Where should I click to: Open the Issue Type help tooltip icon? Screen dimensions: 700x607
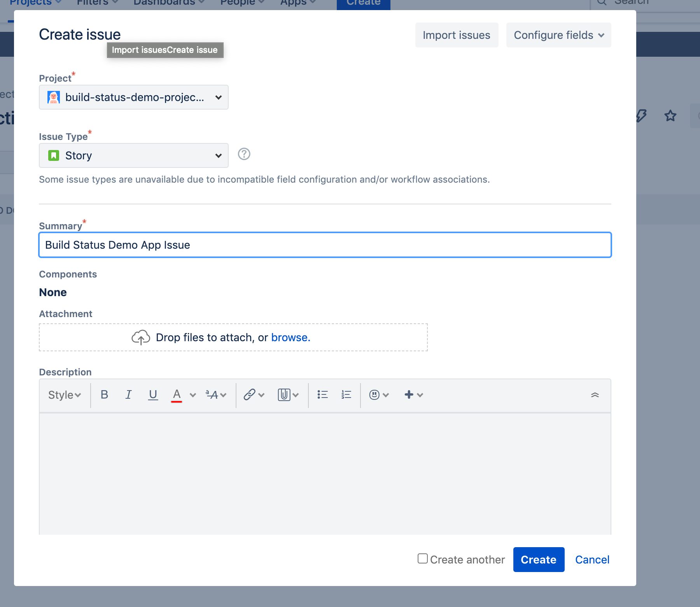click(x=244, y=154)
